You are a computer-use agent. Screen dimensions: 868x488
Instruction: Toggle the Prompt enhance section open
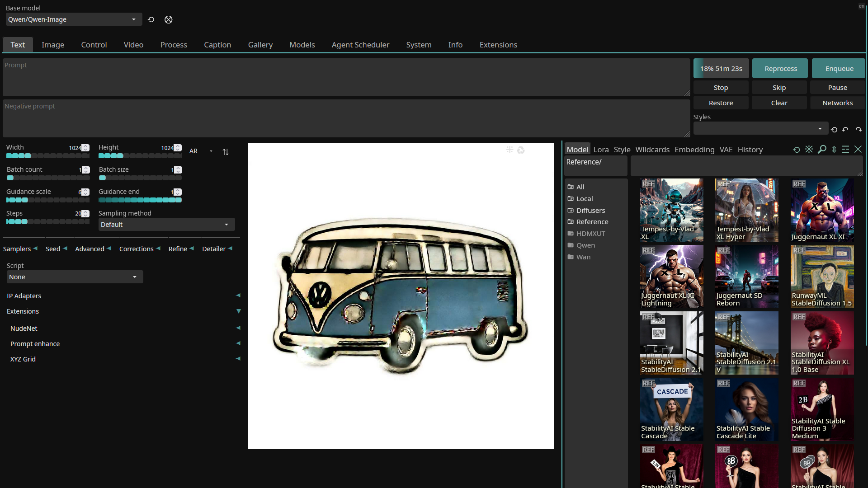point(238,343)
